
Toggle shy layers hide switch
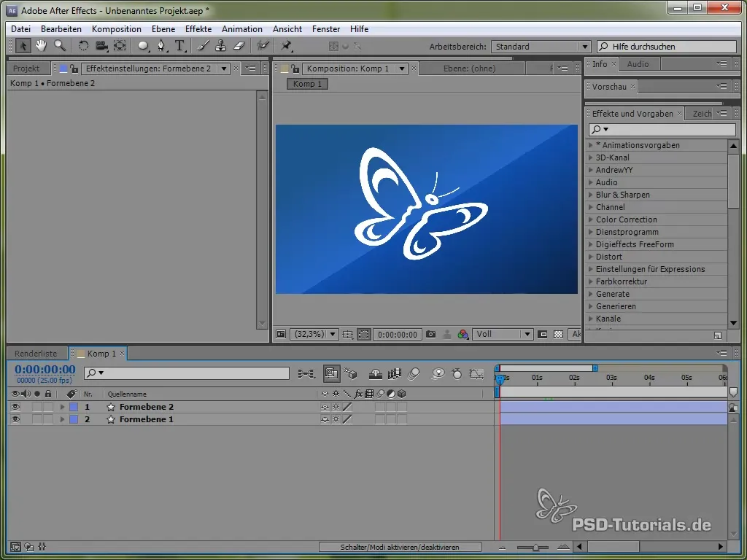click(376, 374)
